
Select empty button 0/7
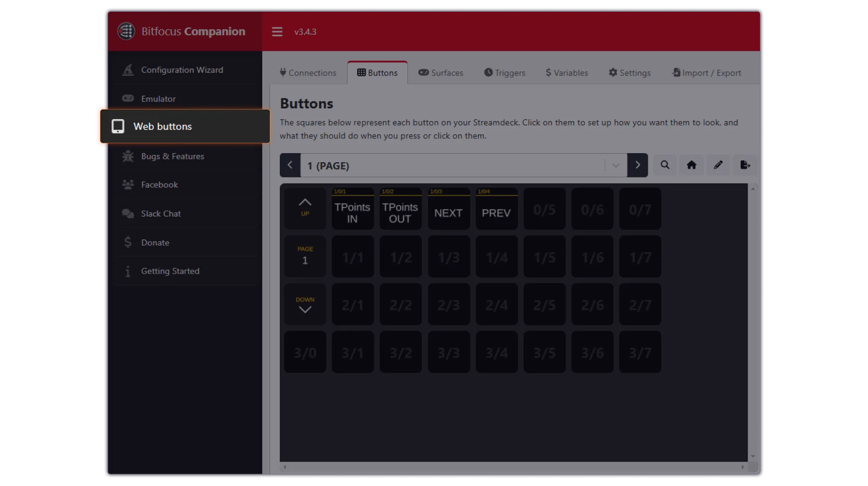(x=640, y=209)
